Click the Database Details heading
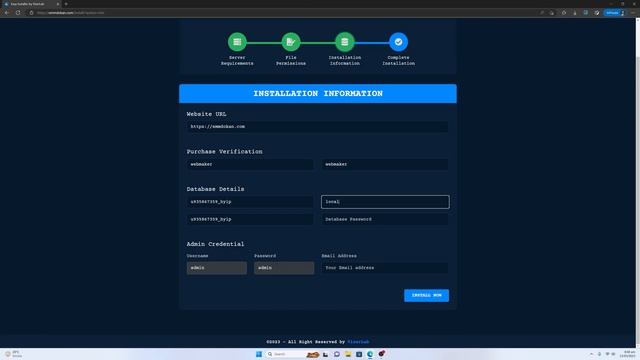 pyautogui.click(x=216, y=189)
